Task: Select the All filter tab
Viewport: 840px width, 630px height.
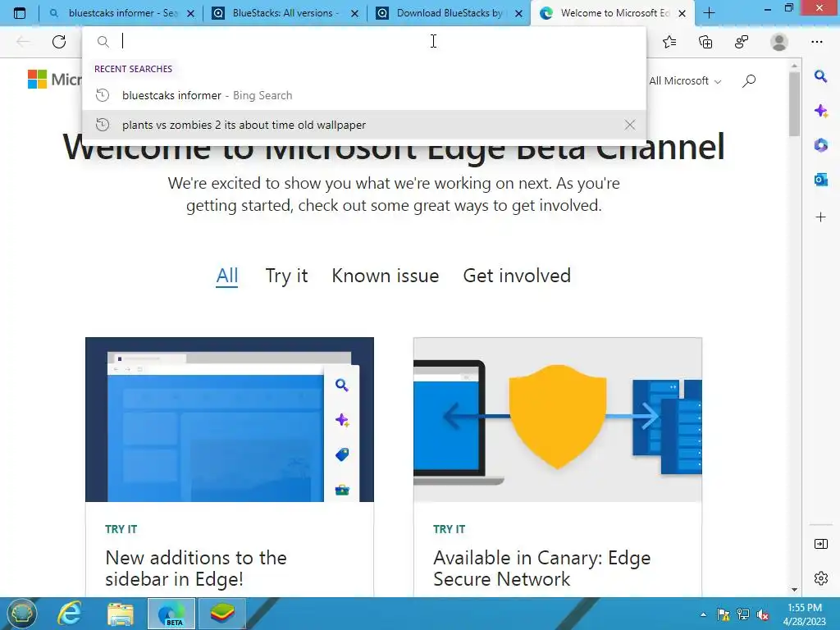Action: click(226, 276)
